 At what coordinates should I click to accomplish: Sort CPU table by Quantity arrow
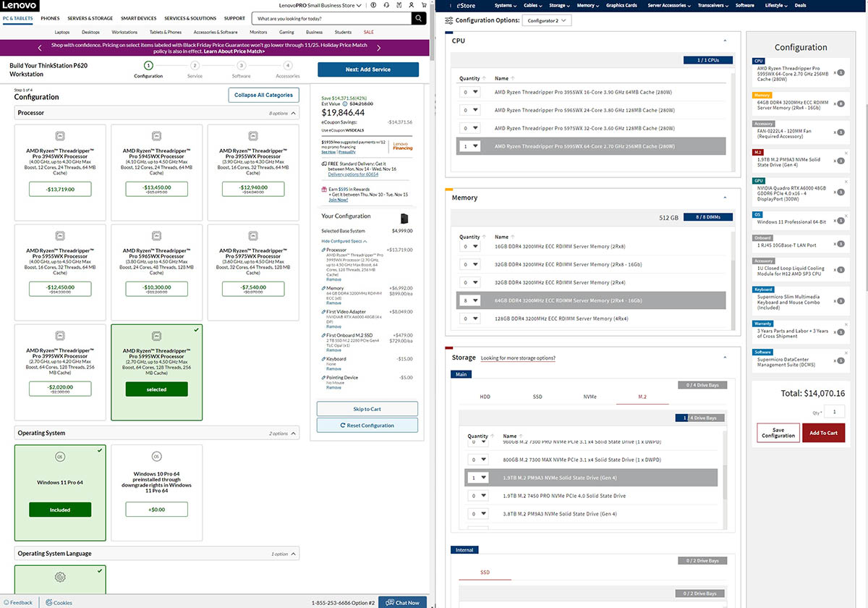483,78
